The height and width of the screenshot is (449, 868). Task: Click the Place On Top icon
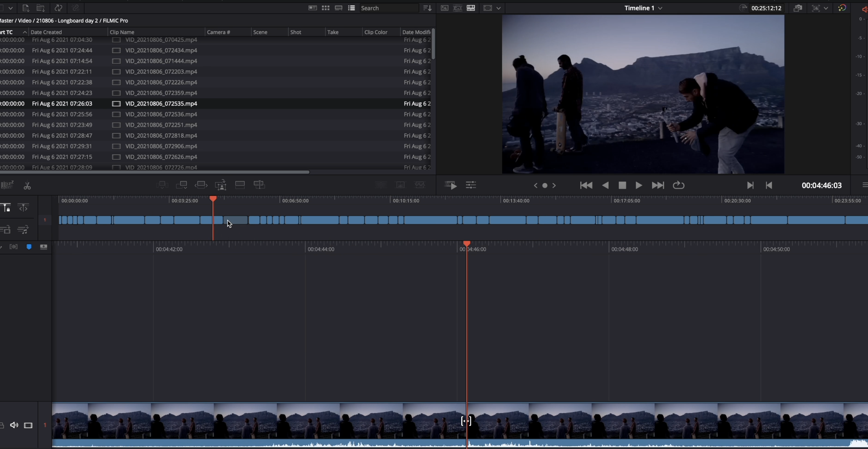coord(240,185)
